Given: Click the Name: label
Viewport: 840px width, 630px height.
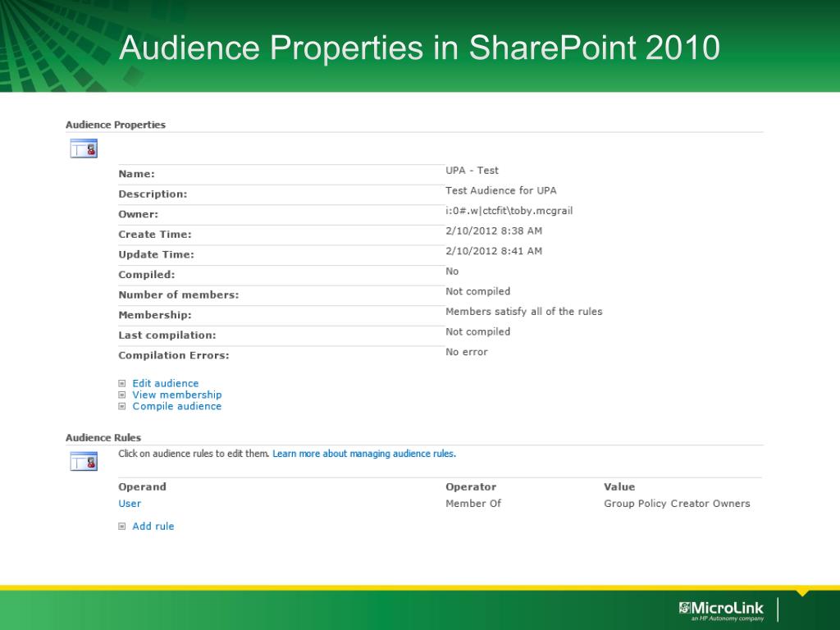Looking at the screenshot, I should point(137,174).
